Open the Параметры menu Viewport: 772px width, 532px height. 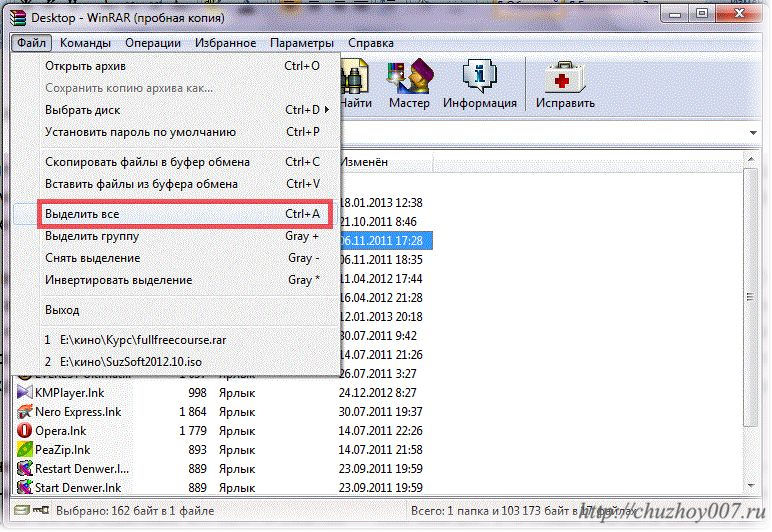point(301,43)
